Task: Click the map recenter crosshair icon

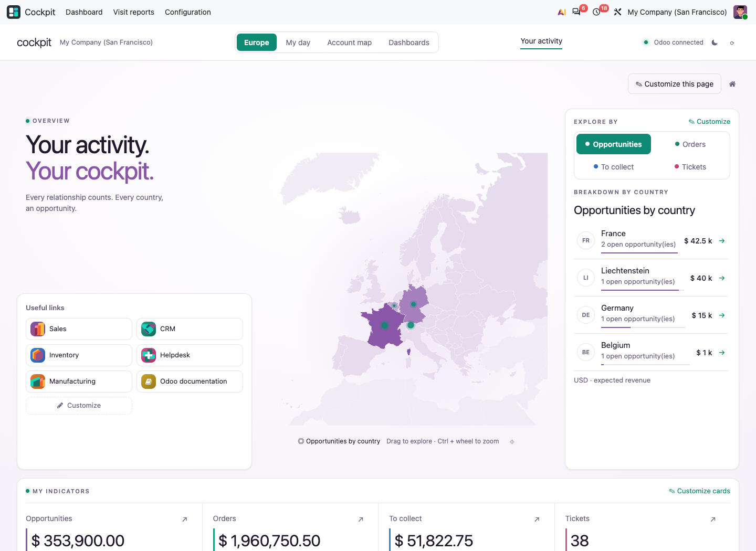Action: (x=512, y=442)
